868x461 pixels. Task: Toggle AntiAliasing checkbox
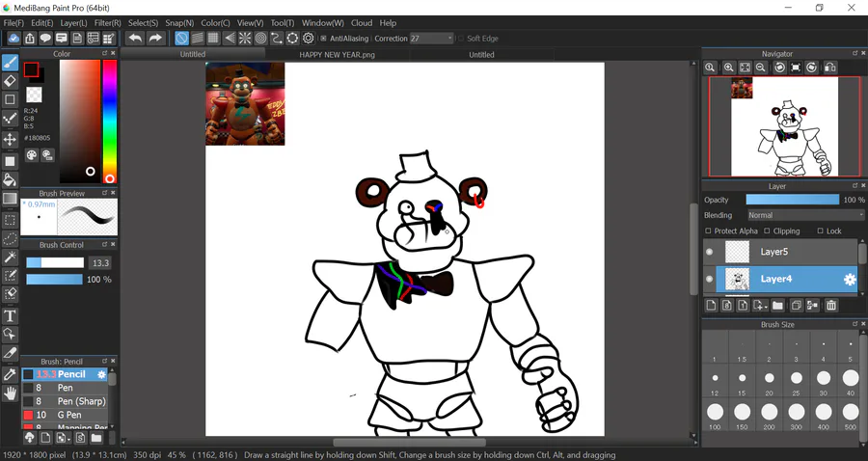[x=324, y=39]
